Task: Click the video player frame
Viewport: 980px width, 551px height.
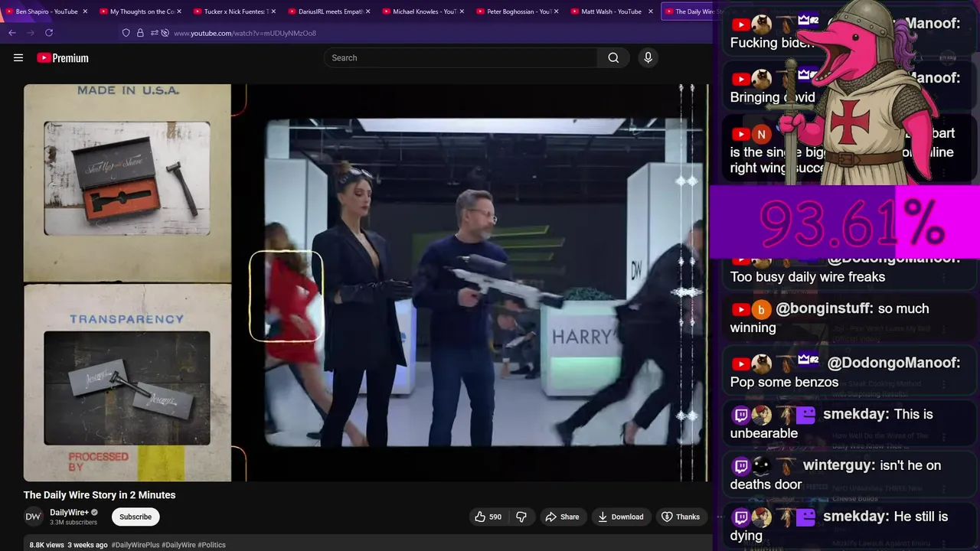Action: click(366, 282)
